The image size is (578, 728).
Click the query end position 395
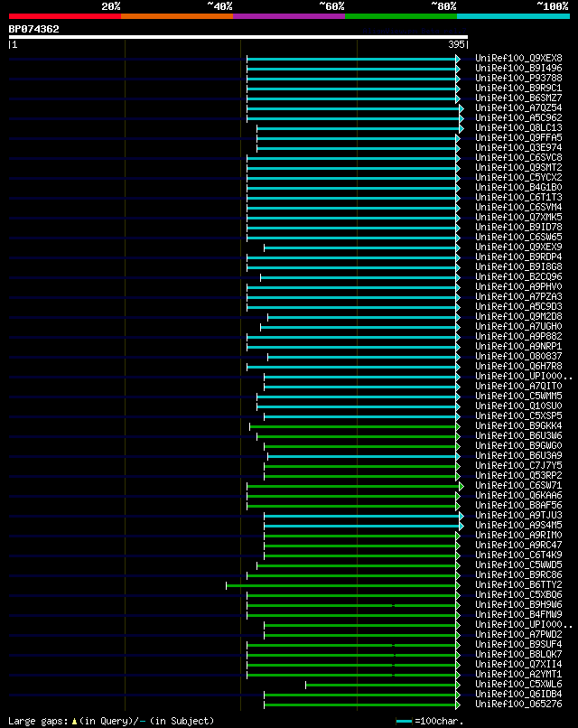456,44
